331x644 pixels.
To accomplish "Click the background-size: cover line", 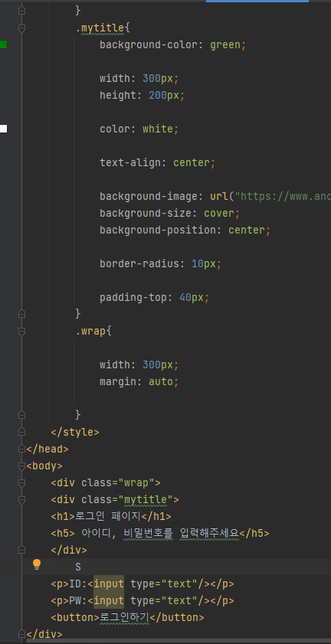I will (x=170, y=213).
